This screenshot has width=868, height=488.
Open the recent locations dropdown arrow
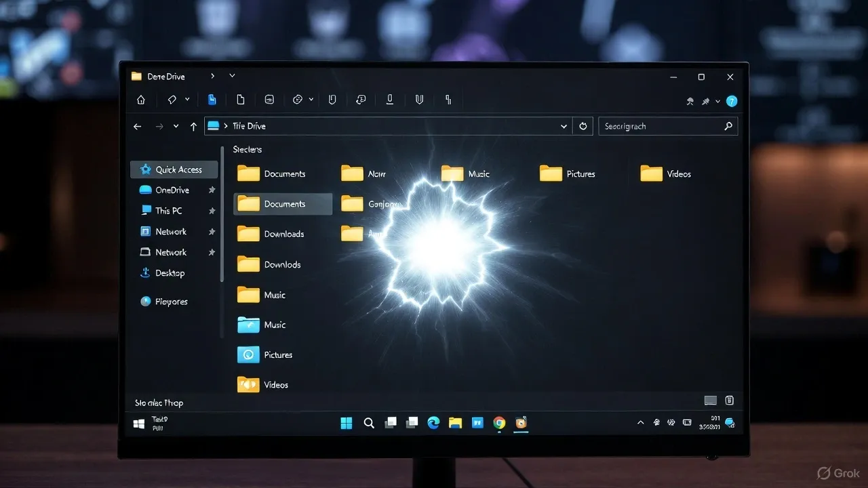tap(176, 126)
